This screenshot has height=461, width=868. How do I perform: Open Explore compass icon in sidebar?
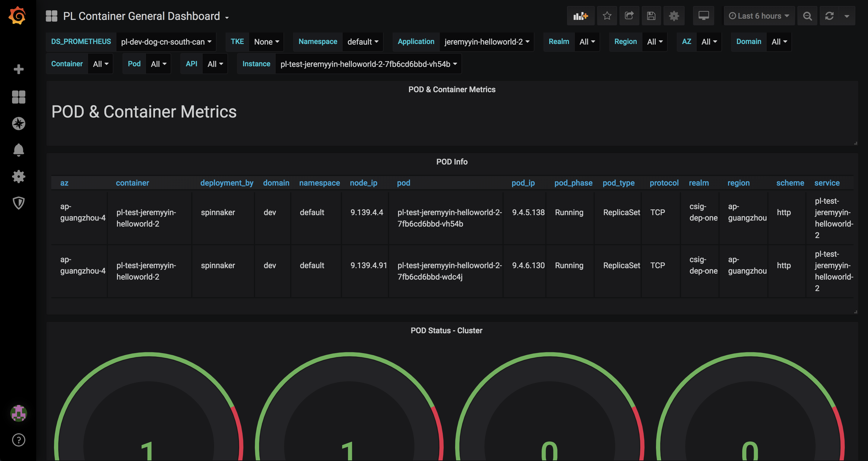pyautogui.click(x=18, y=124)
